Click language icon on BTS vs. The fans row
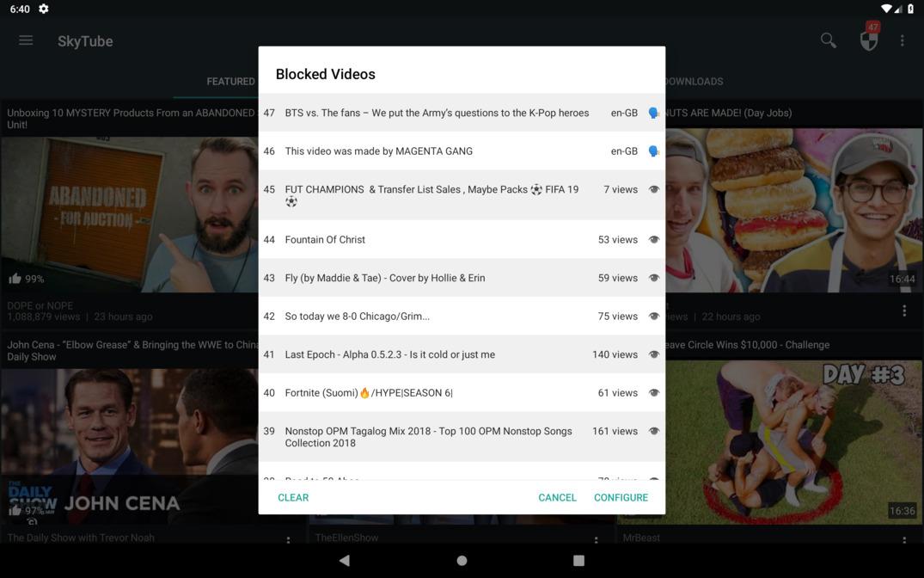924x578 pixels. 653,113
